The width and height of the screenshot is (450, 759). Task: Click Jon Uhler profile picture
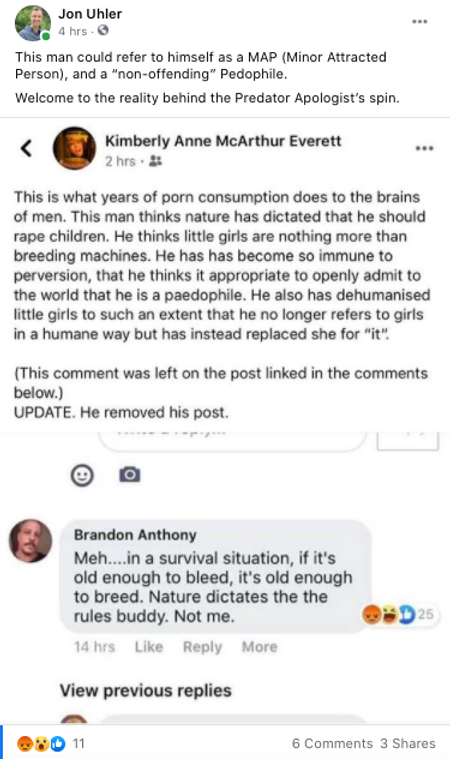tap(33, 23)
